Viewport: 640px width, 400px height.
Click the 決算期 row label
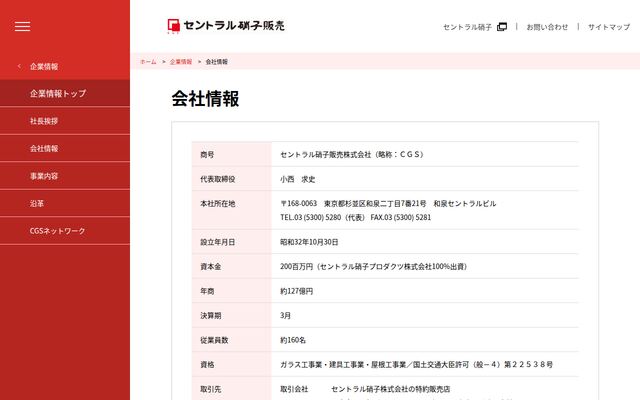(x=211, y=316)
